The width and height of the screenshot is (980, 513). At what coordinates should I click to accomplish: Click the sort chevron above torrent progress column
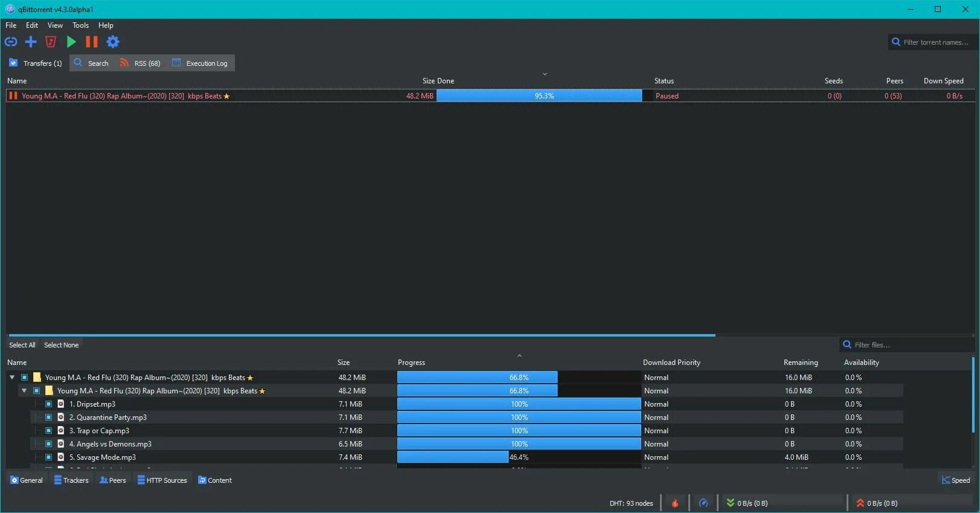coord(545,74)
